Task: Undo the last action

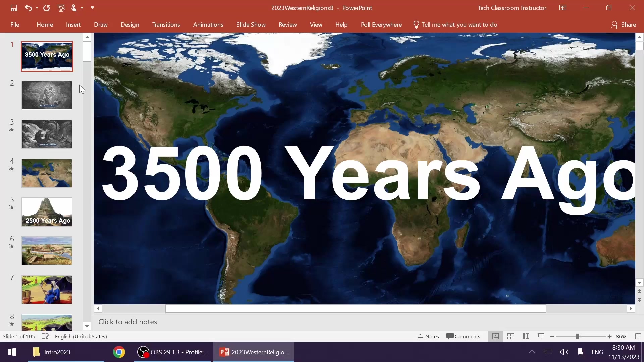Action: click(x=28, y=8)
